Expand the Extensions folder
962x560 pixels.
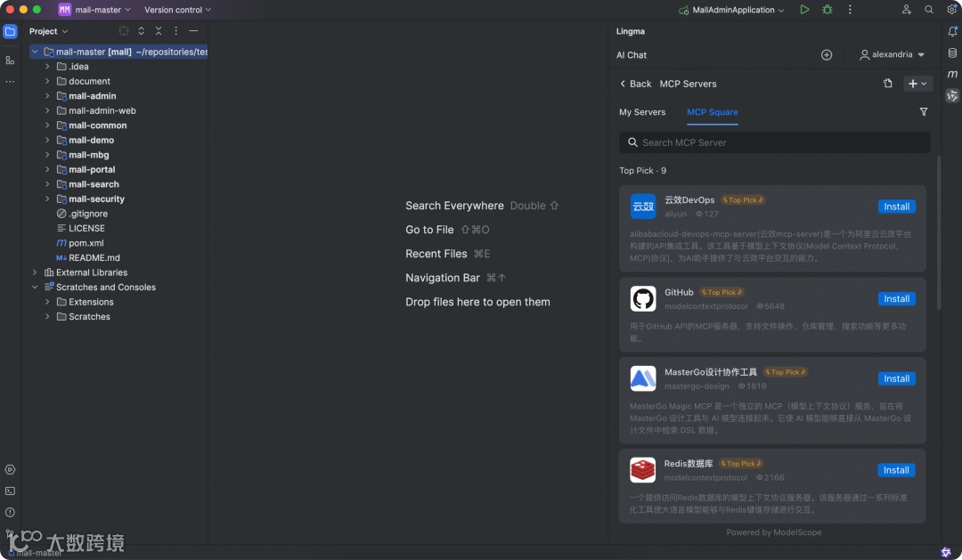47,302
